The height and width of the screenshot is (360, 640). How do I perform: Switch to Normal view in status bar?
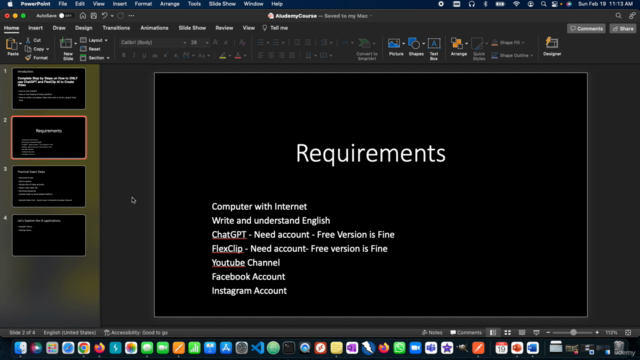click(x=493, y=333)
